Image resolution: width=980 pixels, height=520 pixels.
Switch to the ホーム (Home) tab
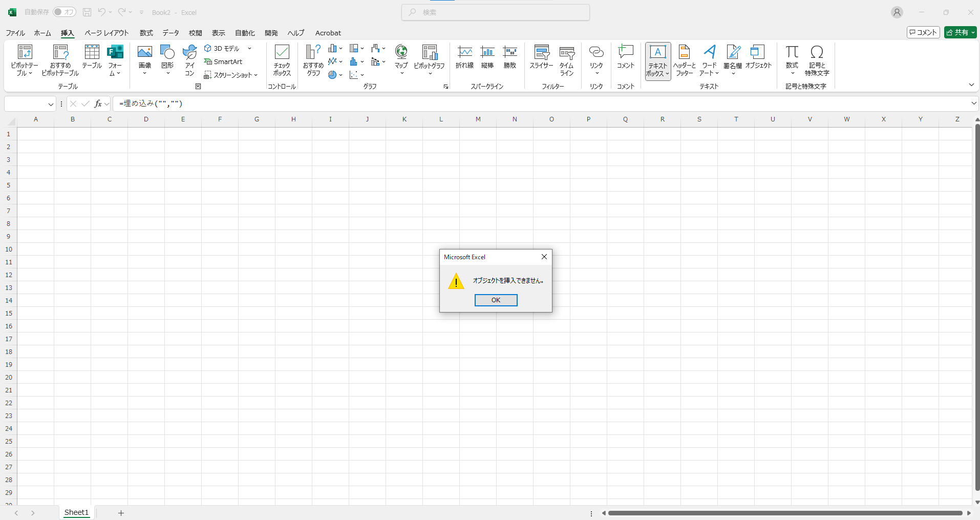coord(42,33)
